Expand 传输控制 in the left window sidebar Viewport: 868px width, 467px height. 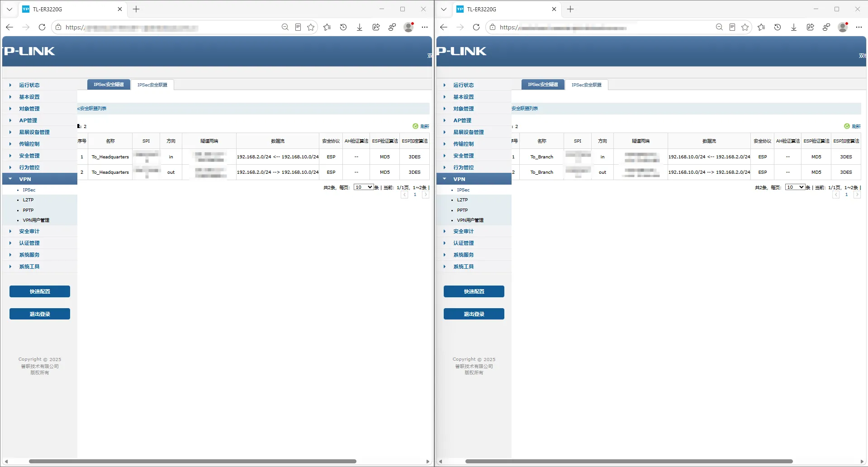tap(29, 144)
